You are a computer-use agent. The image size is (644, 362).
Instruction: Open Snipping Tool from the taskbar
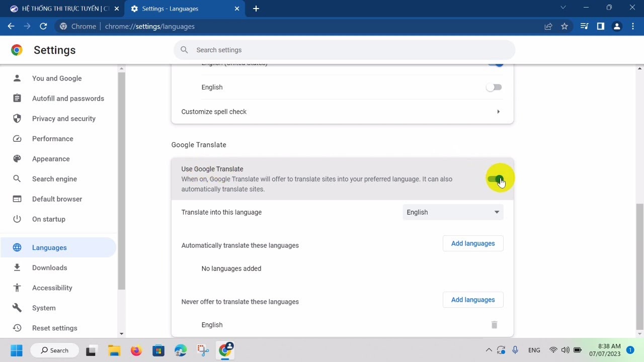point(203,350)
